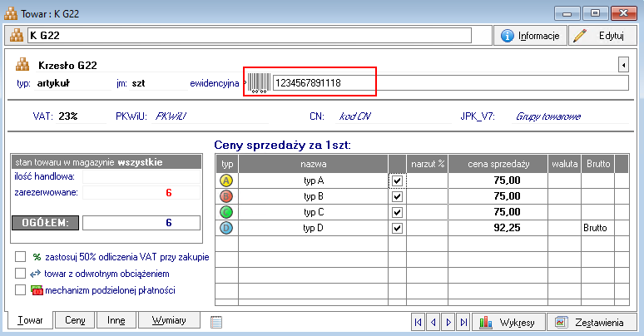This screenshot has height=336, width=644.
Task: Go to the next record
Action: tap(448, 321)
